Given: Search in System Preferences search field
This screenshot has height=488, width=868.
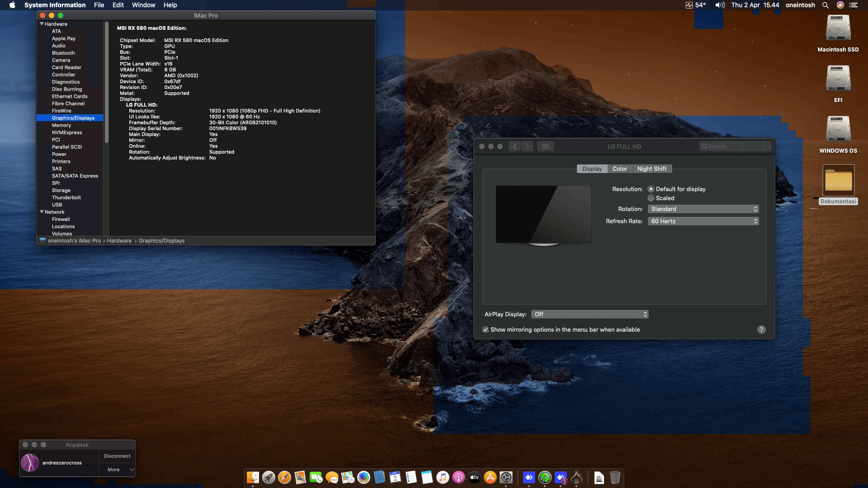Looking at the screenshot, I should click(x=735, y=146).
